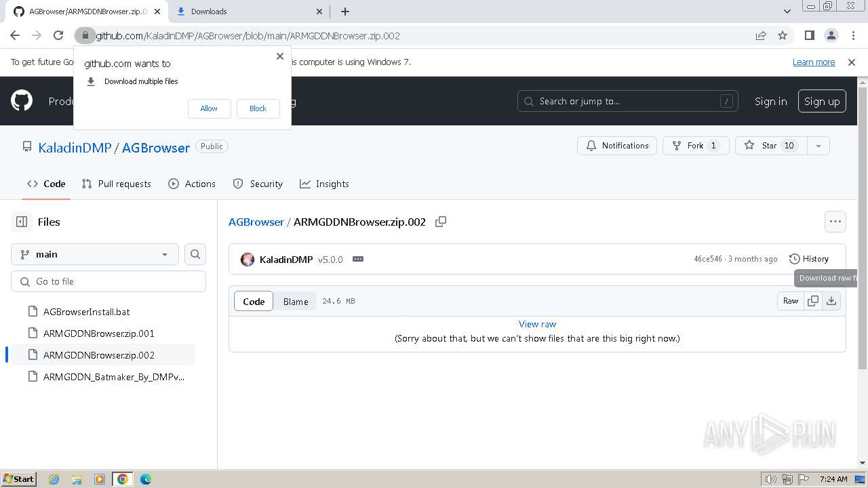This screenshot has height=488, width=868.
Task: Open the main branch dropdown
Action: click(x=95, y=254)
